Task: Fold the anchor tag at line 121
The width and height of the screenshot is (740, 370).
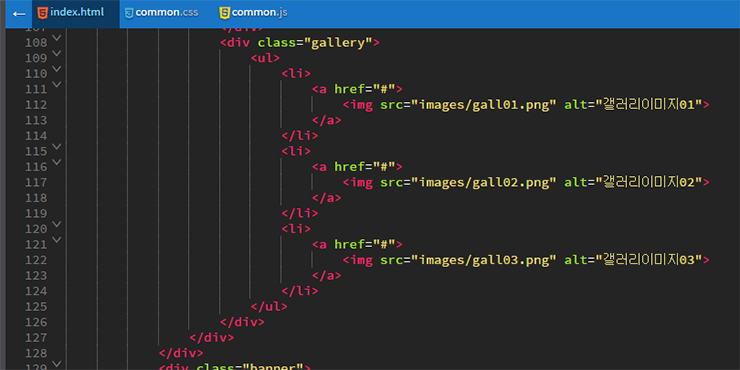Action: [x=57, y=239]
